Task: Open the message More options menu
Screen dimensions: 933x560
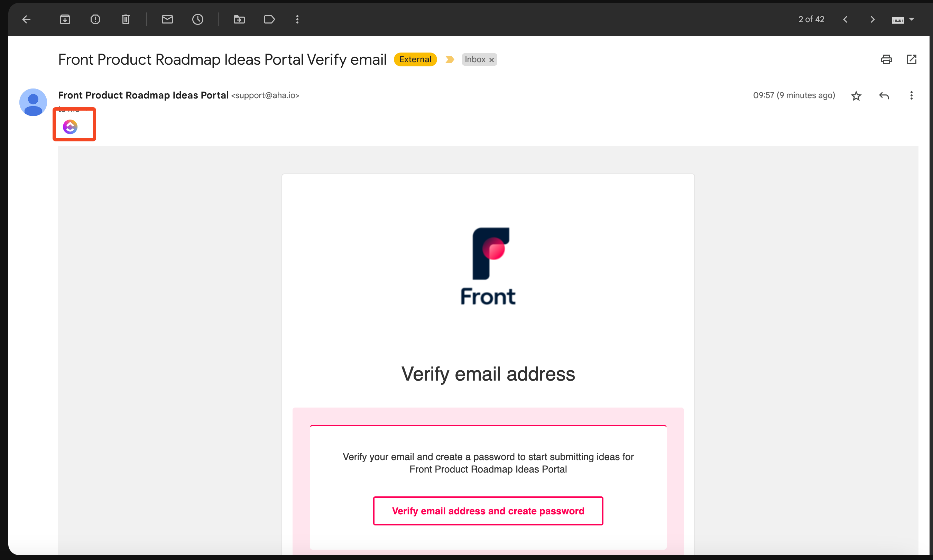Action: tap(911, 95)
